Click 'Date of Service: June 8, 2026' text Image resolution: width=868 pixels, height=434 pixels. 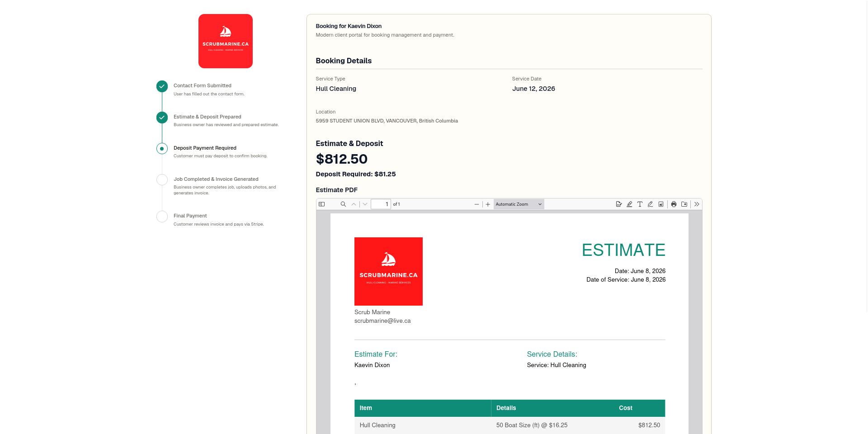pos(626,280)
